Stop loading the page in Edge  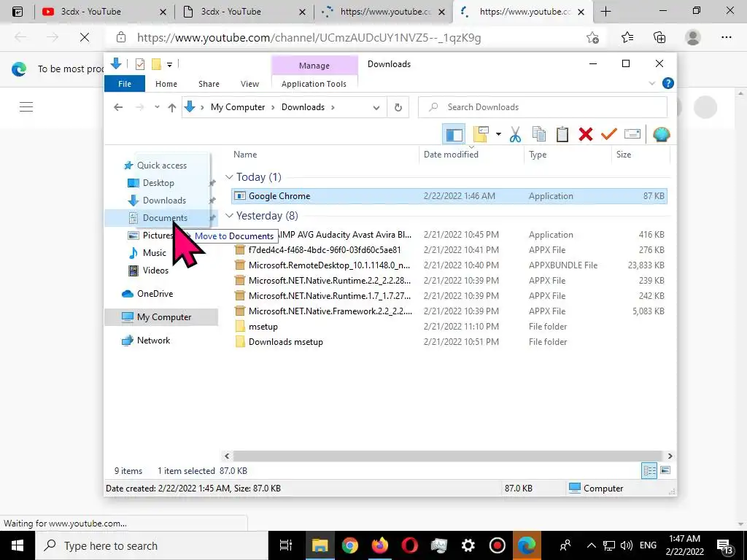[85, 37]
